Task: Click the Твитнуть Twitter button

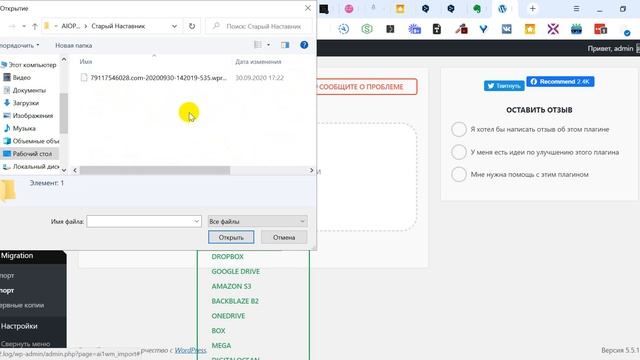Action: [504, 86]
